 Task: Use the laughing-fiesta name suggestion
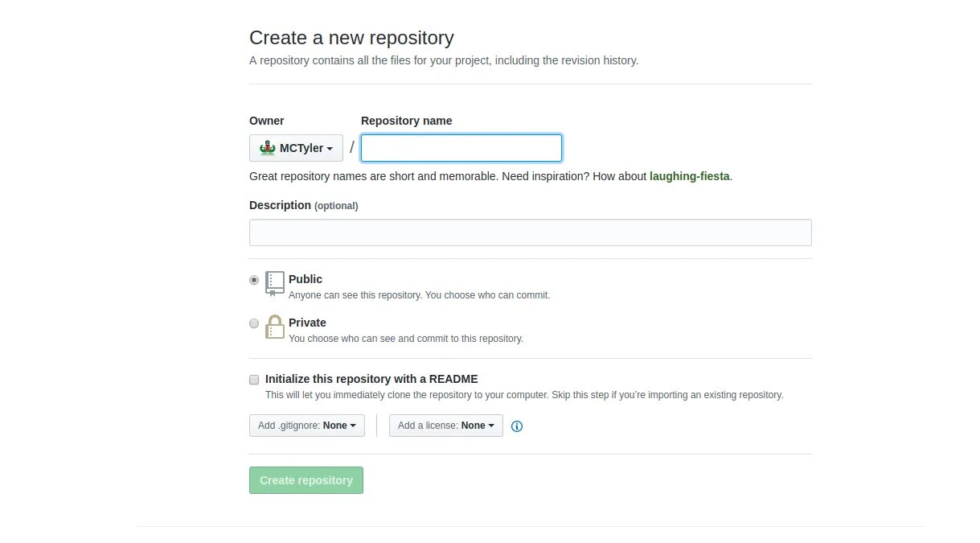pyautogui.click(x=690, y=176)
